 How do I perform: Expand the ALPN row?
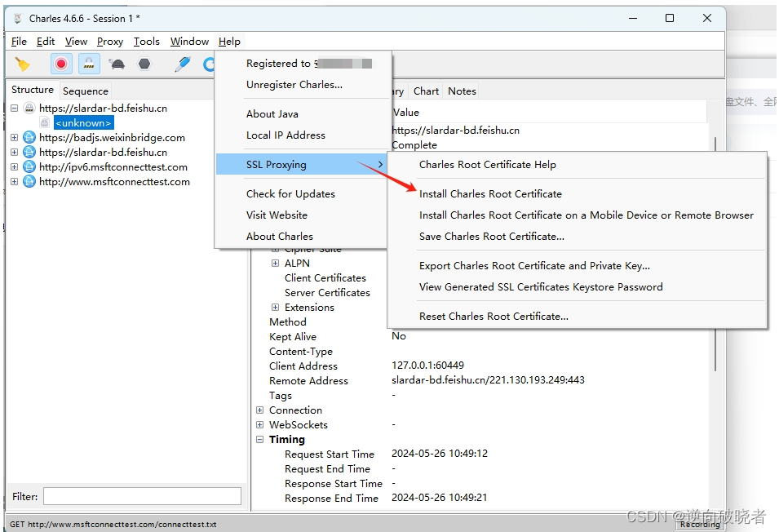tap(275, 264)
